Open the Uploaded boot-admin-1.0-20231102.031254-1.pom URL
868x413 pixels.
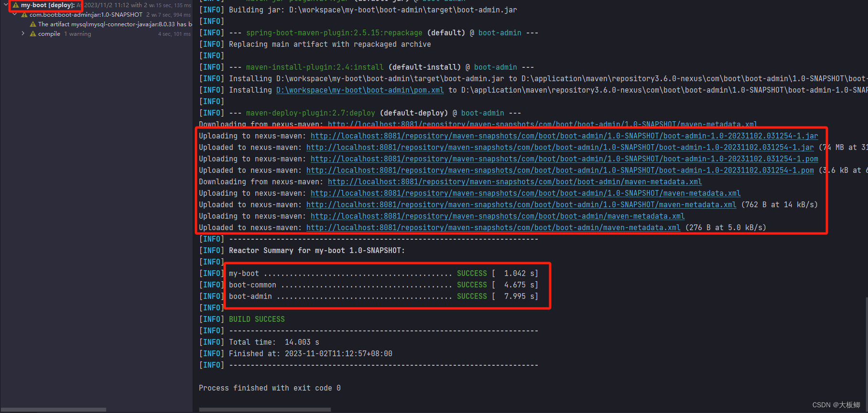560,170
